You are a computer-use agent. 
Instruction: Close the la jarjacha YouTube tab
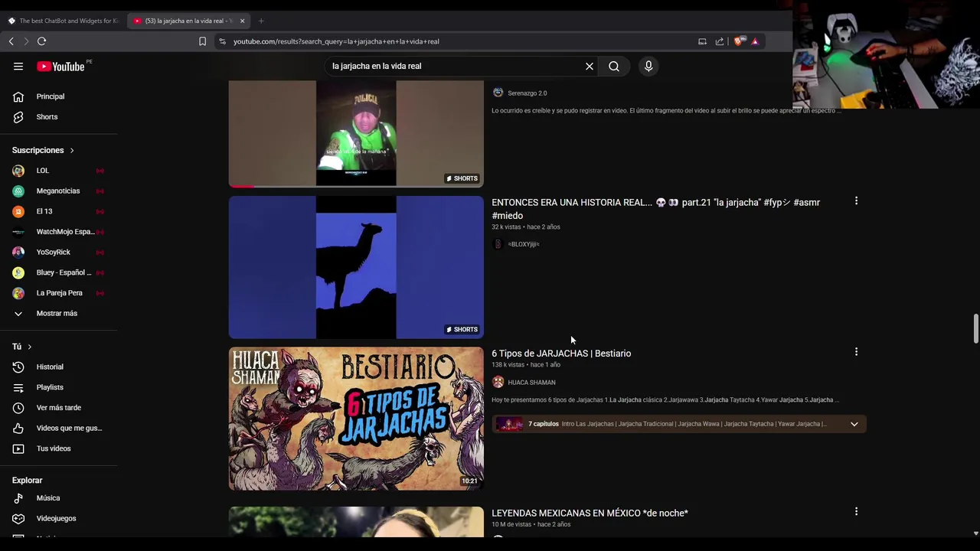[x=242, y=21]
